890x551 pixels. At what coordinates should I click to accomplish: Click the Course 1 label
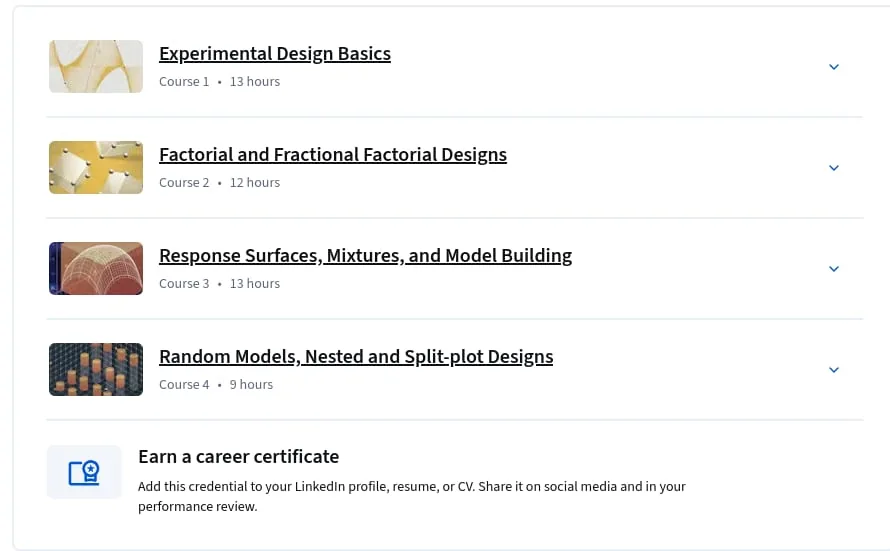tap(184, 82)
